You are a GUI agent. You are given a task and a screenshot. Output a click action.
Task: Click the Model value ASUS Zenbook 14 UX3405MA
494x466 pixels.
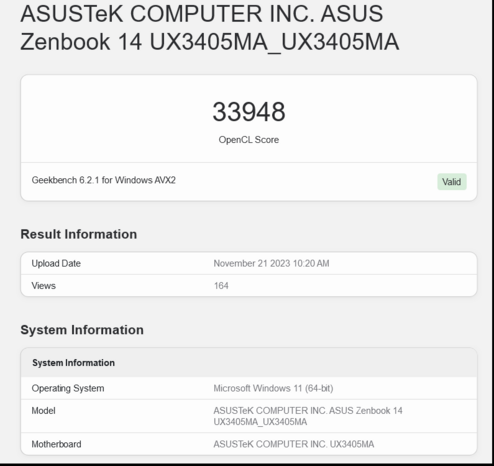click(x=308, y=416)
